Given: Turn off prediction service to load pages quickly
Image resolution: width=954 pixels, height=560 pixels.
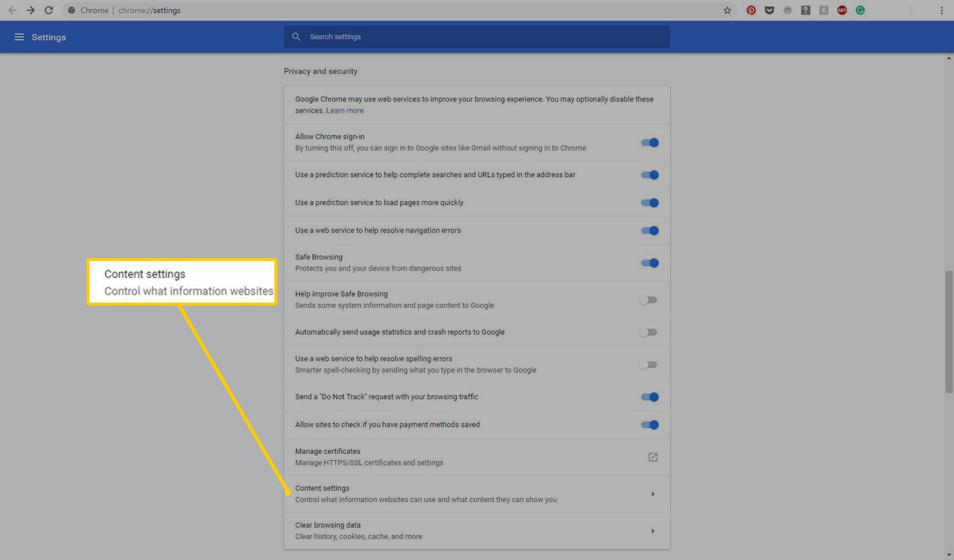Looking at the screenshot, I should point(650,203).
